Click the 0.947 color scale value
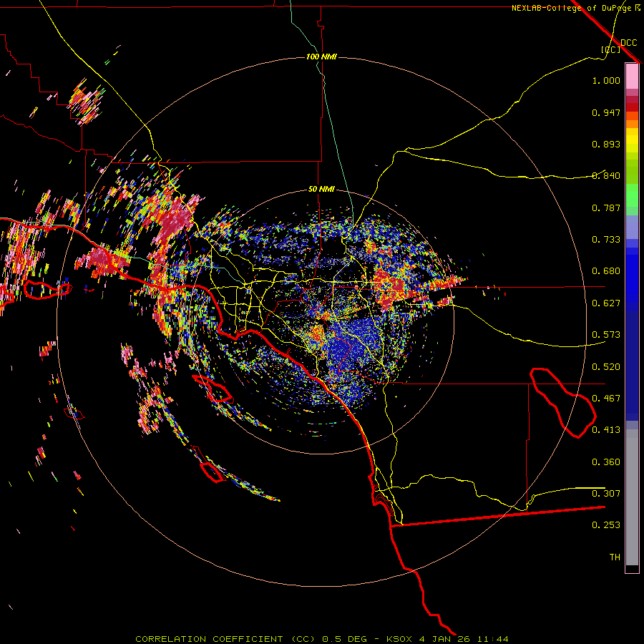Viewport: 644px width, 644px height. point(606,112)
